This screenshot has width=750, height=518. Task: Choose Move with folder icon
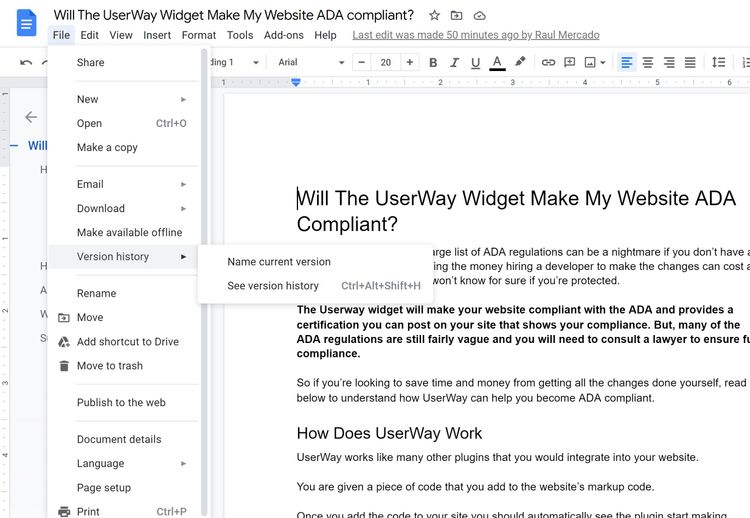pyautogui.click(x=123, y=317)
